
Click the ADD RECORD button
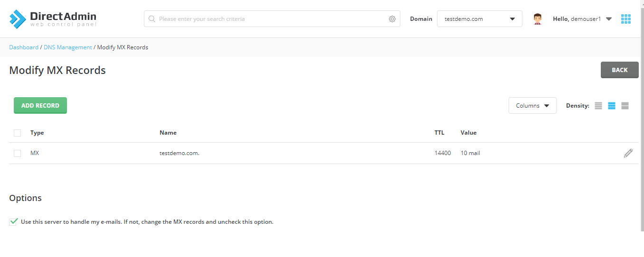coord(40,106)
